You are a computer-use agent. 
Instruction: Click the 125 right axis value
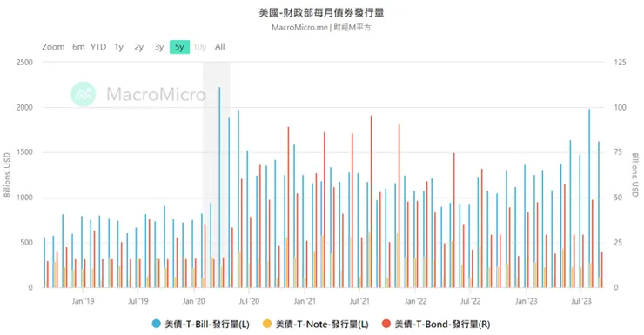[x=621, y=63]
